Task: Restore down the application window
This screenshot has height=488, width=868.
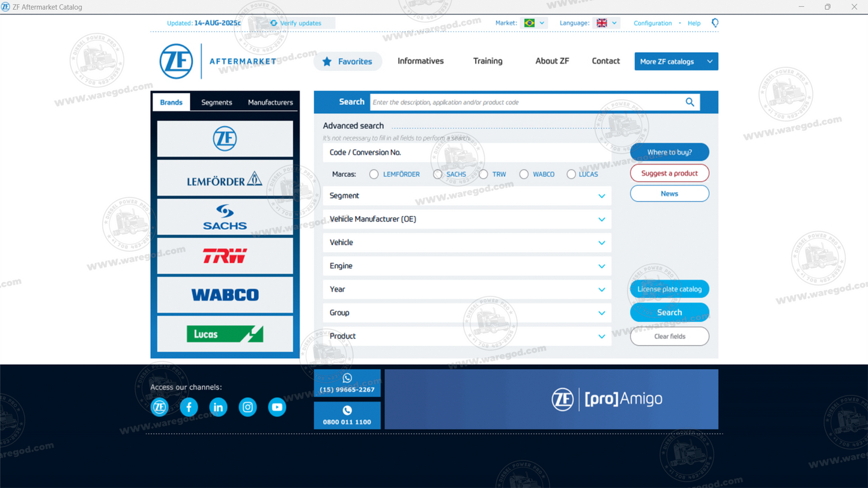Action: (828, 7)
